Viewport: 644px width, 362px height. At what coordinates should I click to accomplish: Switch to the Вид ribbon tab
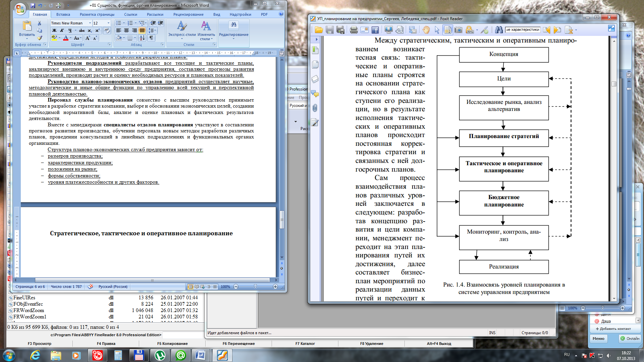217,14
